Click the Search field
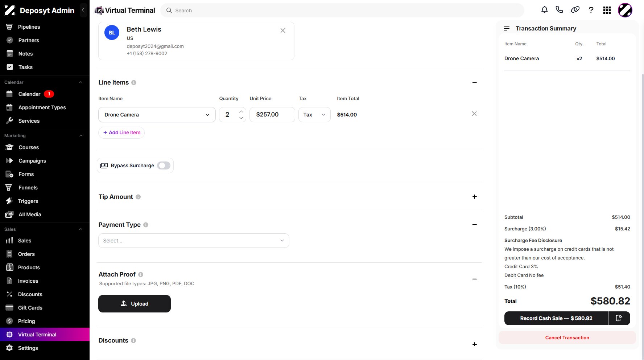This screenshot has width=644, height=360. point(342,11)
